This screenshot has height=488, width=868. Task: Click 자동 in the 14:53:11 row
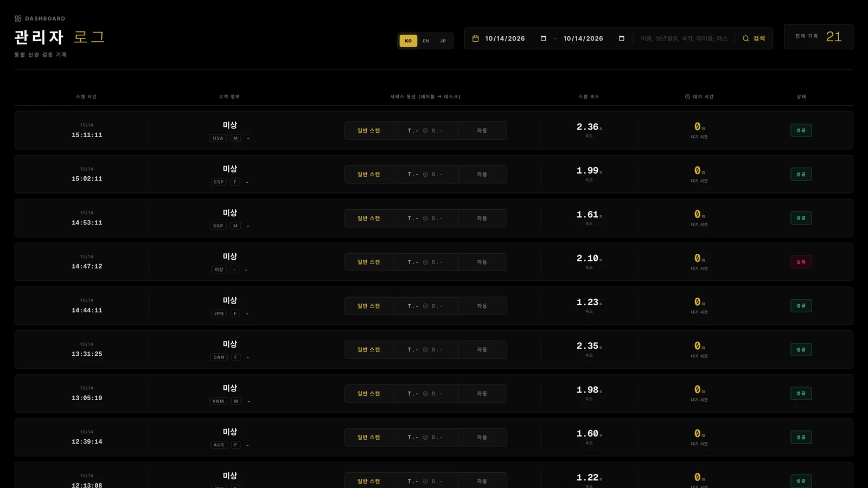pos(482,219)
